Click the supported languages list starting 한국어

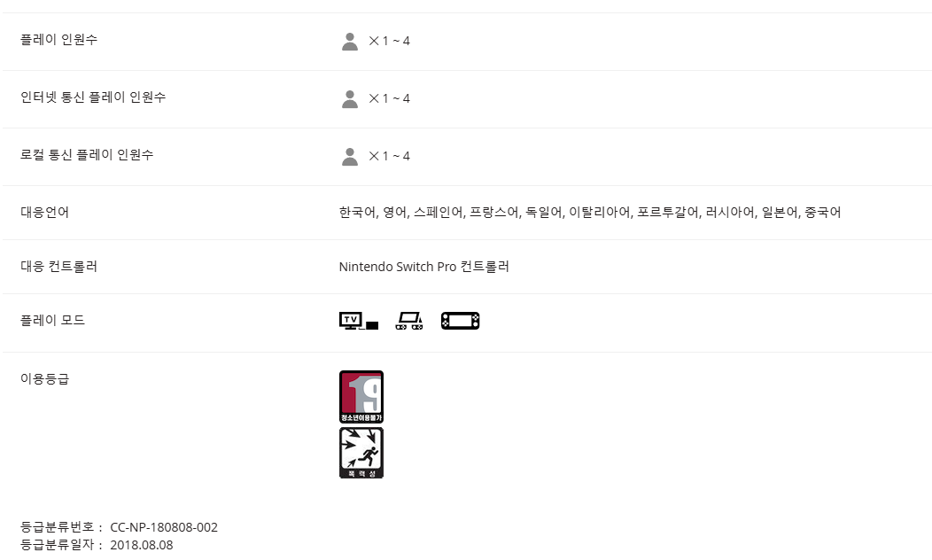coord(590,213)
